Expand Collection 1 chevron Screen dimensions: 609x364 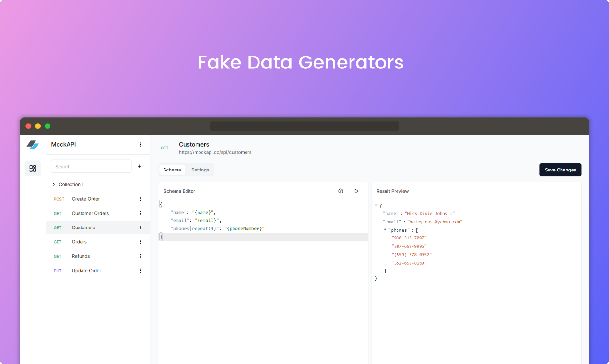pyautogui.click(x=54, y=184)
